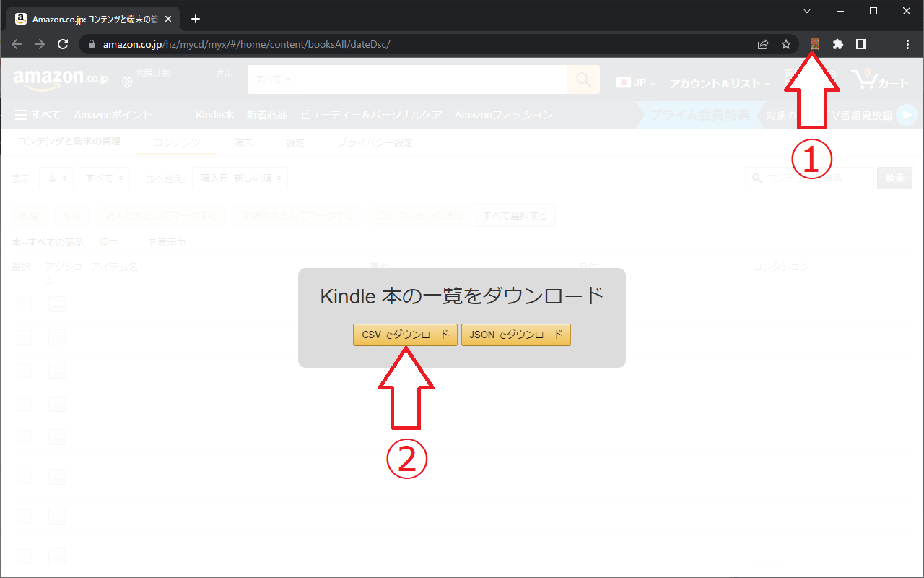924x578 pixels.
Task: Open ビューティー&パーソナルケア nav link
Action: [x=371, y=115]
